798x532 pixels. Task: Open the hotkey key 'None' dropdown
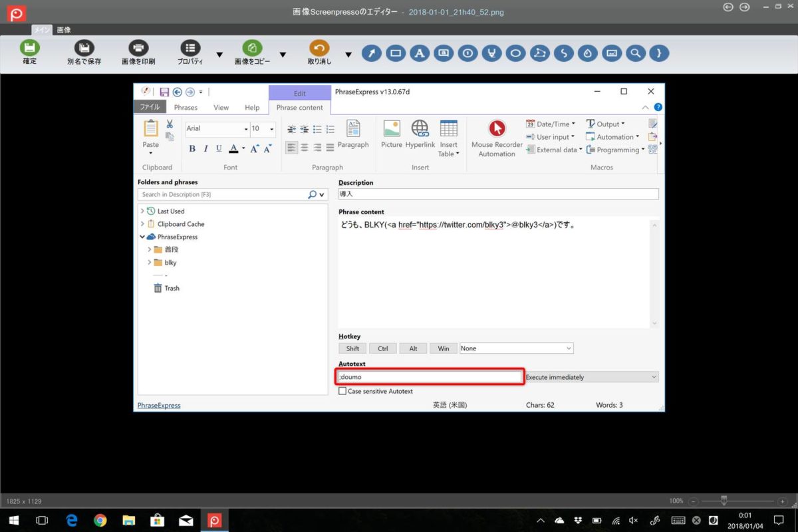click(x=569, y=348)
